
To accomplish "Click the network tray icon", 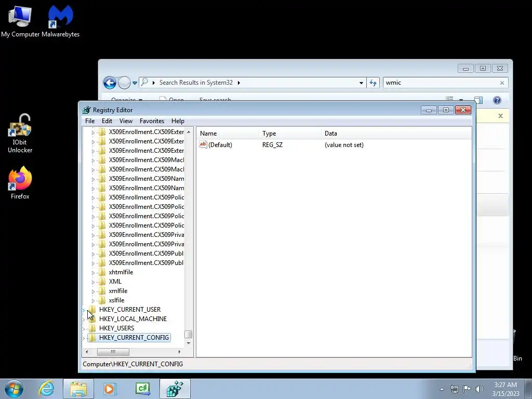I will click(454, 389).
